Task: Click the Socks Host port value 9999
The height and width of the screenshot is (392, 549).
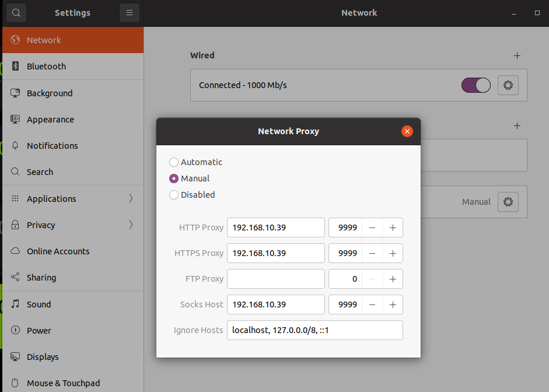Action: click(x=347, y=304)
